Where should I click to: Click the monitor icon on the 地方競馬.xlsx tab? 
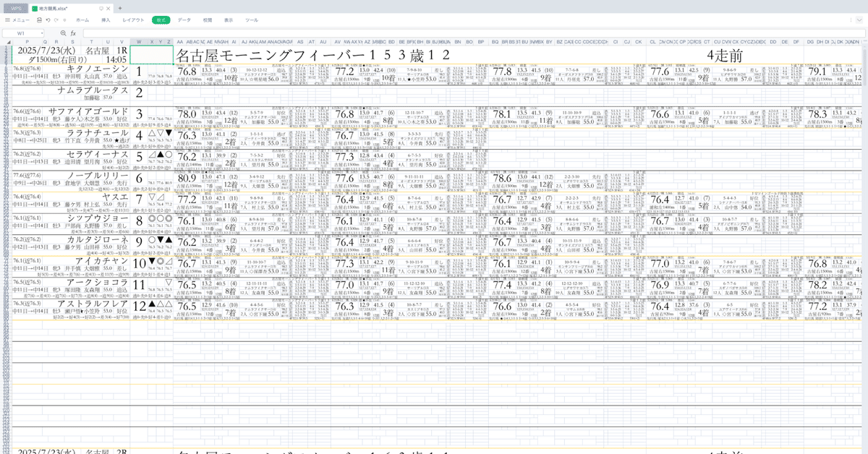pyautogui.click(x=101, y=7)
